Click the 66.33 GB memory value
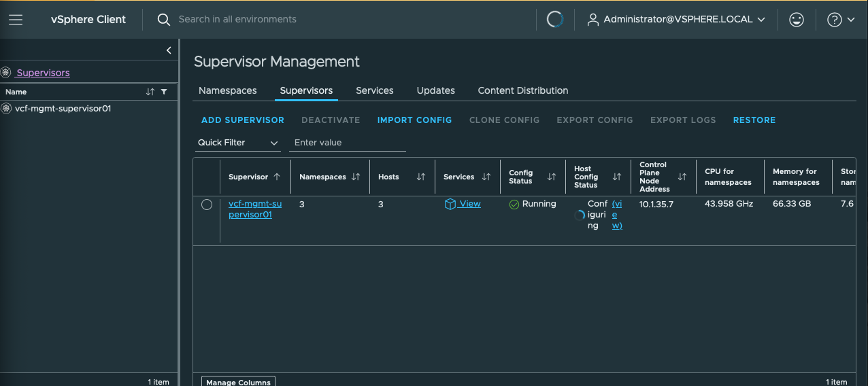Screen dimensions: 868x386 pos(792,204)
